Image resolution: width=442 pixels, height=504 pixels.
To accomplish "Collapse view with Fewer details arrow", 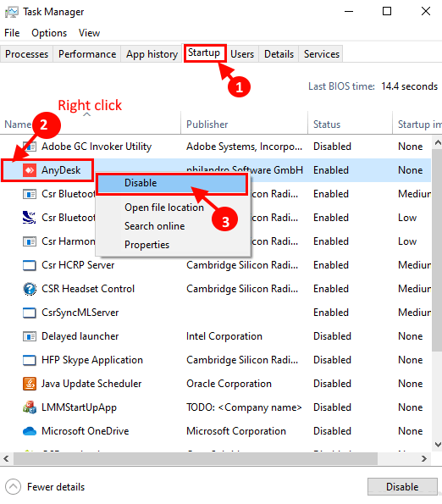I will 14,487.
